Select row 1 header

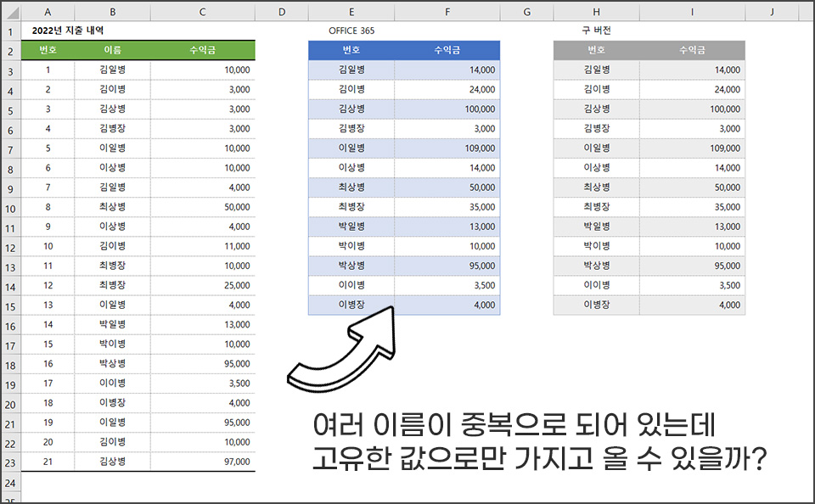(x=11, y=31)
